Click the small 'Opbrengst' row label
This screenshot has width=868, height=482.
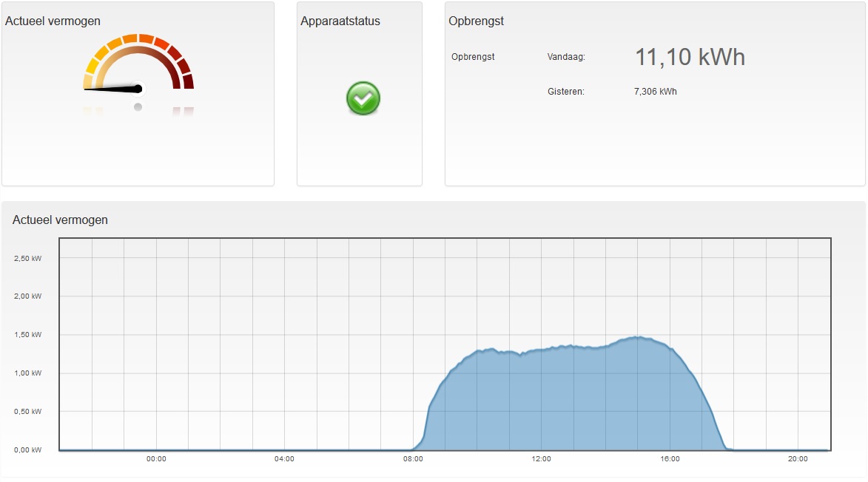point(473,57)
